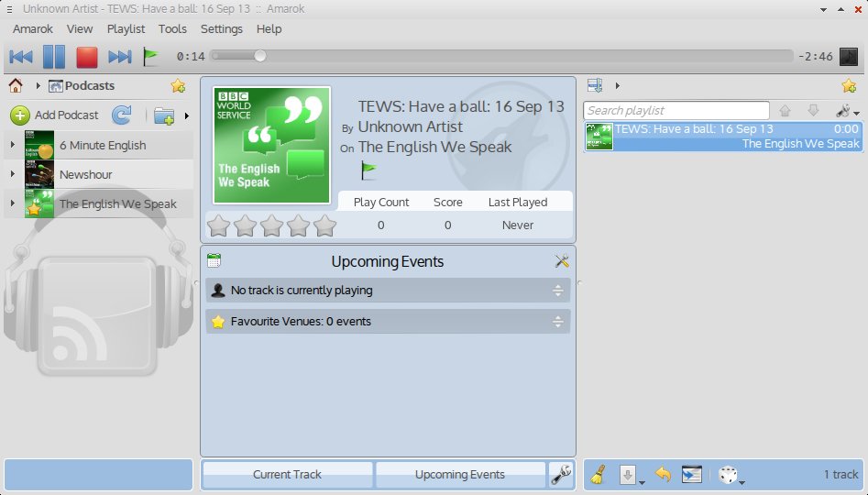The height and width of the screenshot is (495, 868).
Task: Toggle the -2:46 remaining time label
Action: pos(815,57)
